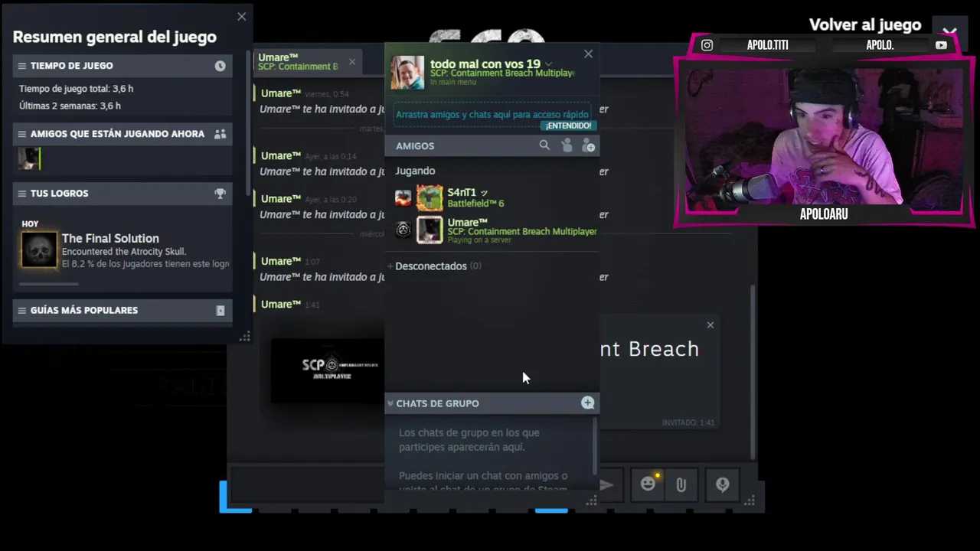Close the friends list window
The height and width of the screenshot is (551, 980).
pyautogui.click(x=588, y=54)
